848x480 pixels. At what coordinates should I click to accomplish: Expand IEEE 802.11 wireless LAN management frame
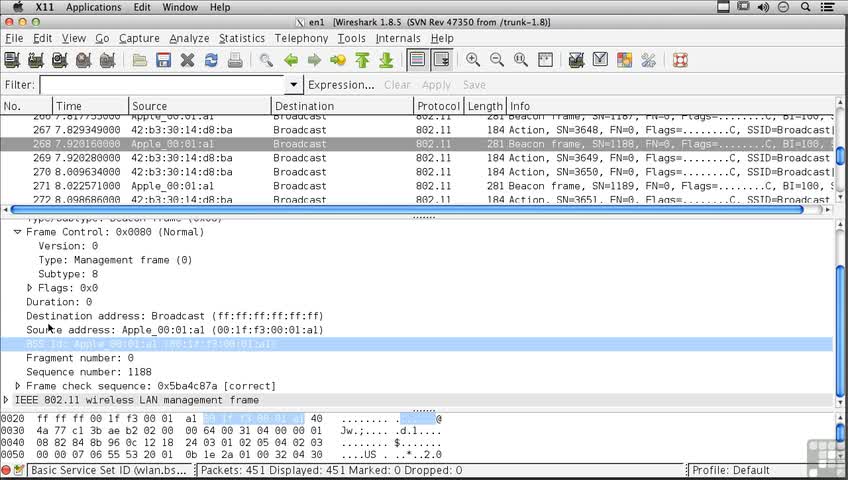[6, 400]
